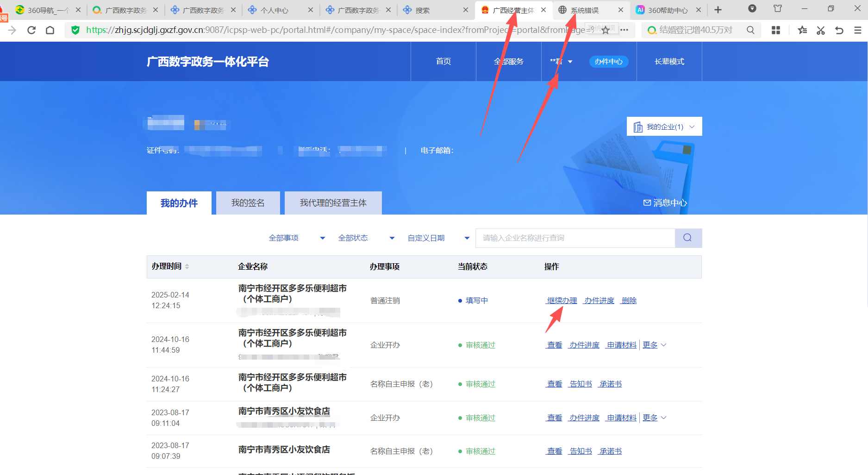Click the bookmark star icon in address bar
This screenshot has height=475, width=868.
[x=606, y=30]
